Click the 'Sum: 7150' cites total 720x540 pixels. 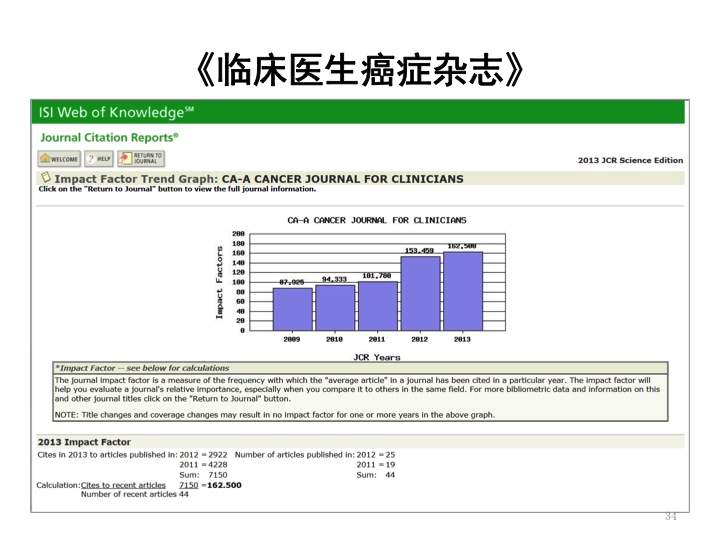(203, 475)
